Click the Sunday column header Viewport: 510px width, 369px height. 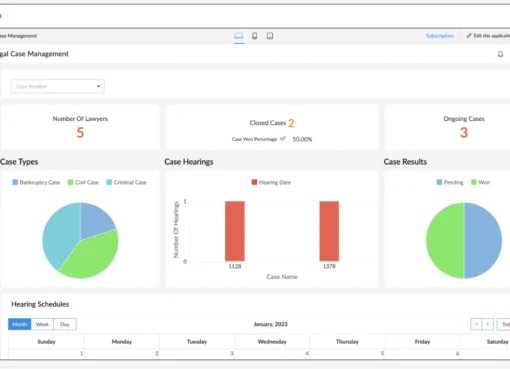pyautogui.click(x=46, y=342)
